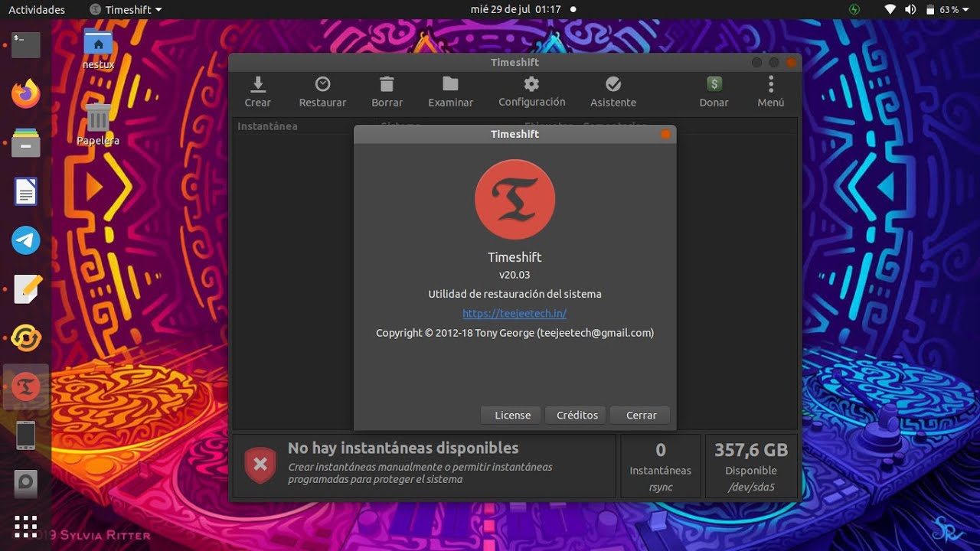Select the nestux home folder on desktop

98,49
